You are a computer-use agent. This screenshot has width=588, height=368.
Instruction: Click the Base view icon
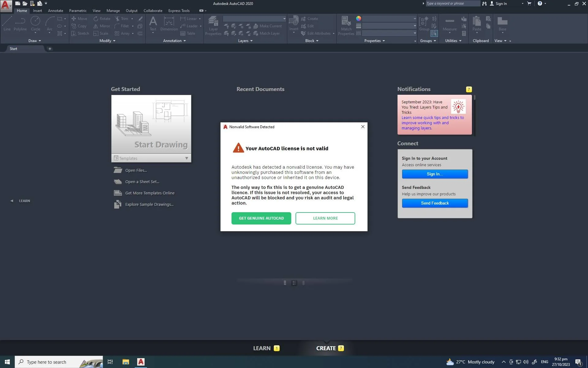point(503,21)
